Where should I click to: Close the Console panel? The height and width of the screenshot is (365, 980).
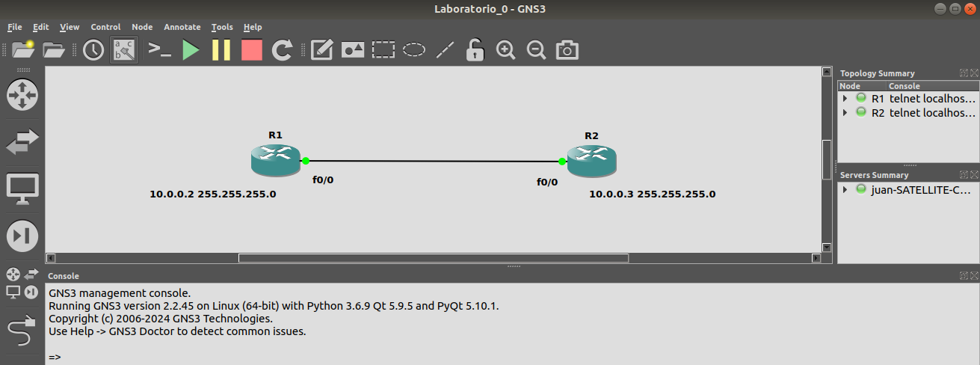coord(974,276)
